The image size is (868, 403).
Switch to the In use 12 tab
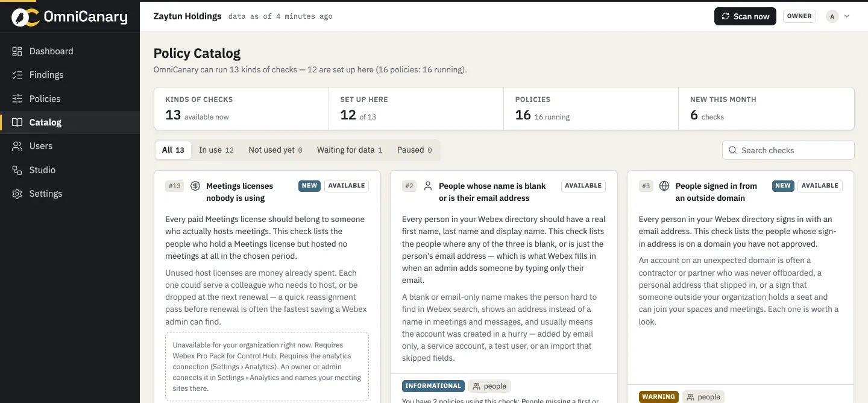point(216,150)
